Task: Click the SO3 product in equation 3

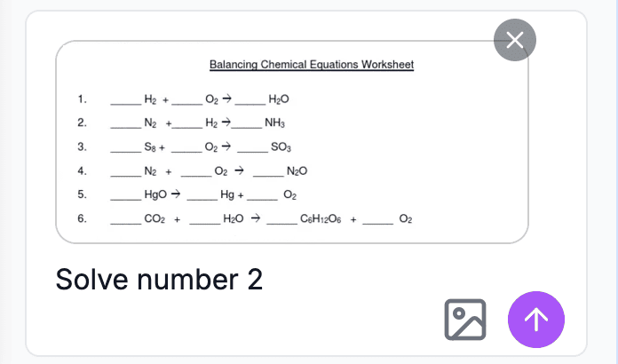Action: coord(281,146)
